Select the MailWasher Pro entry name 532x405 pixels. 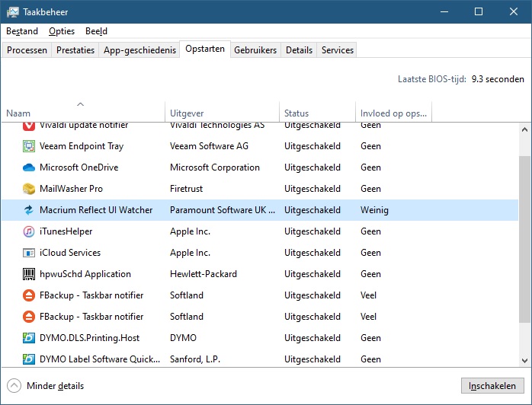71,189
